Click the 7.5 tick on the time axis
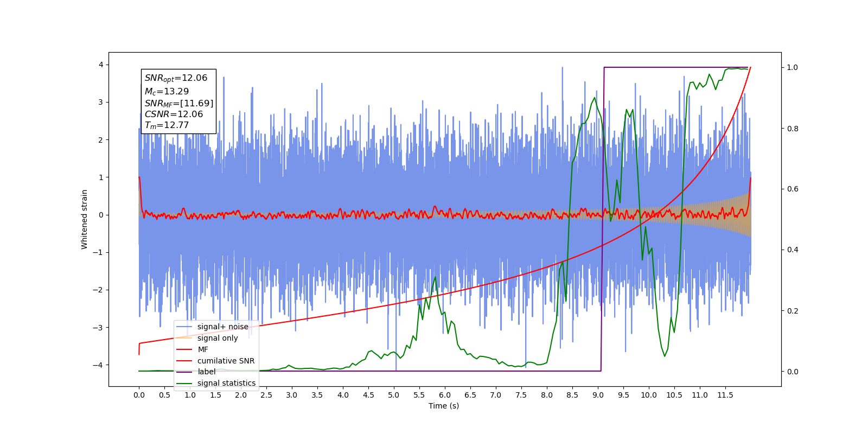Image resolution: width=868 pixels, height=434 pixels. click(521, 395)
